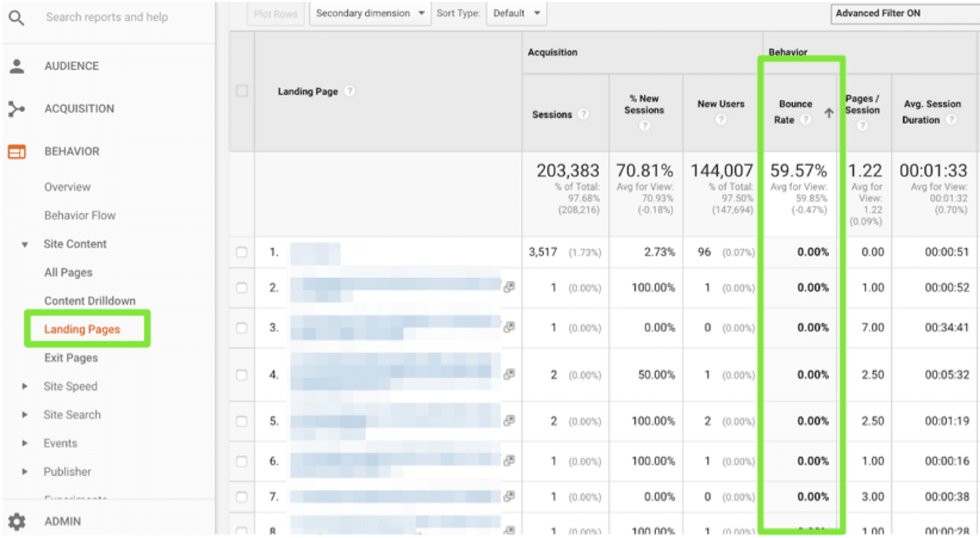Expand the Site Speed tree item

pyautogui.click(x=25, y=386)
